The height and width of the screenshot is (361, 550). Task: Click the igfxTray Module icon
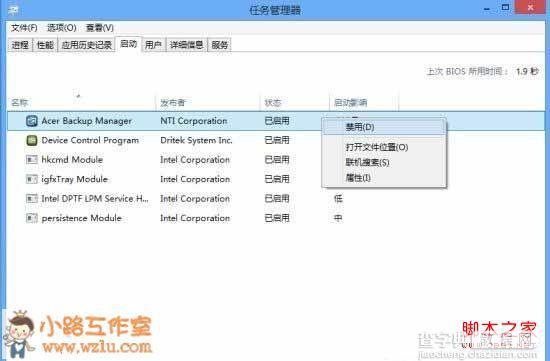32,179
